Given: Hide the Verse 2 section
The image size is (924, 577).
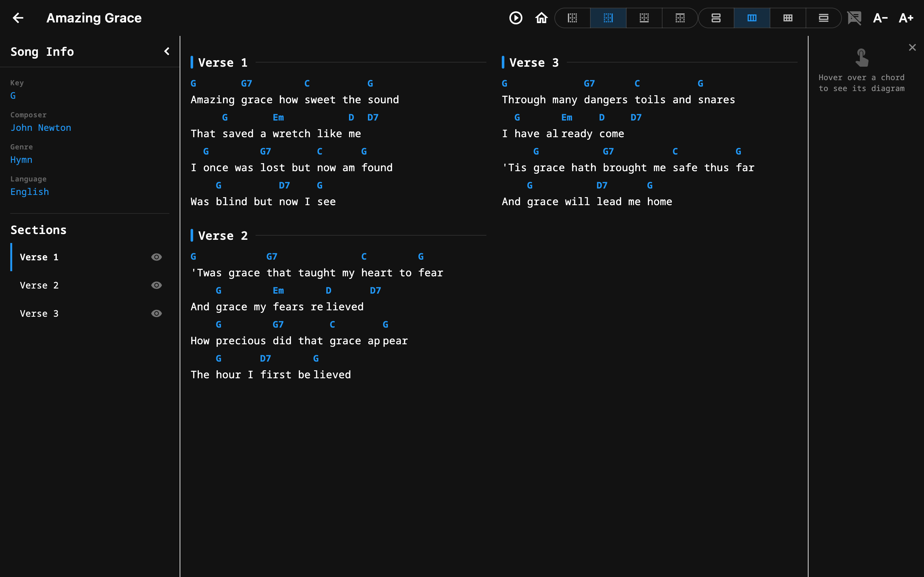Looking at the screenshot, I should click(x=156, y=285).
